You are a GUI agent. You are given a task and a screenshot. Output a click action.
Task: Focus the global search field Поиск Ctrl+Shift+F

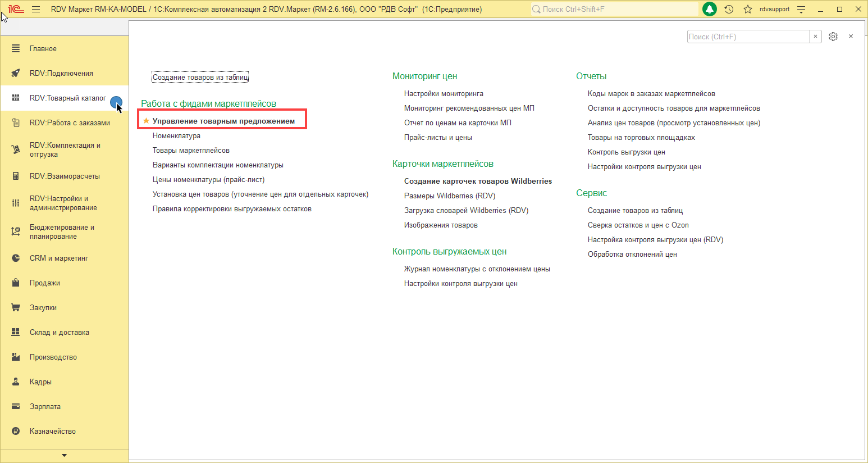pos(615,9)
